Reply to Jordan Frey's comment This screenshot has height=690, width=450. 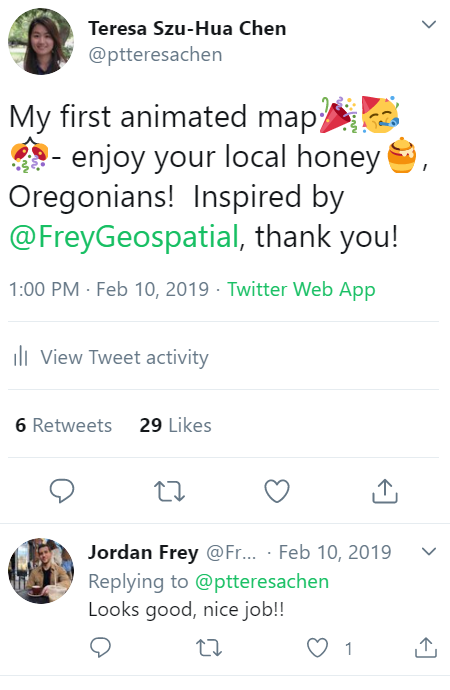pos(100,647)
